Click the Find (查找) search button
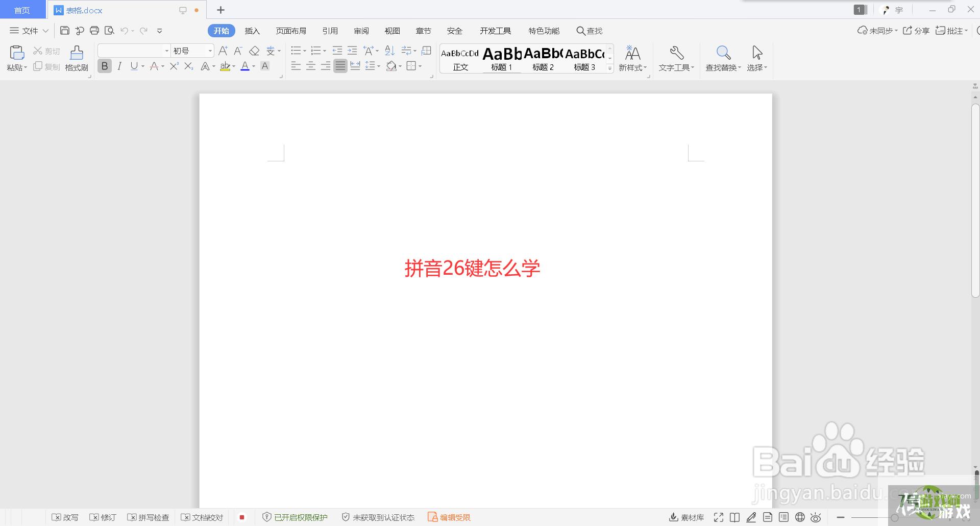The image size is (980, 526). pyautogui.click(x=590, y=31)
